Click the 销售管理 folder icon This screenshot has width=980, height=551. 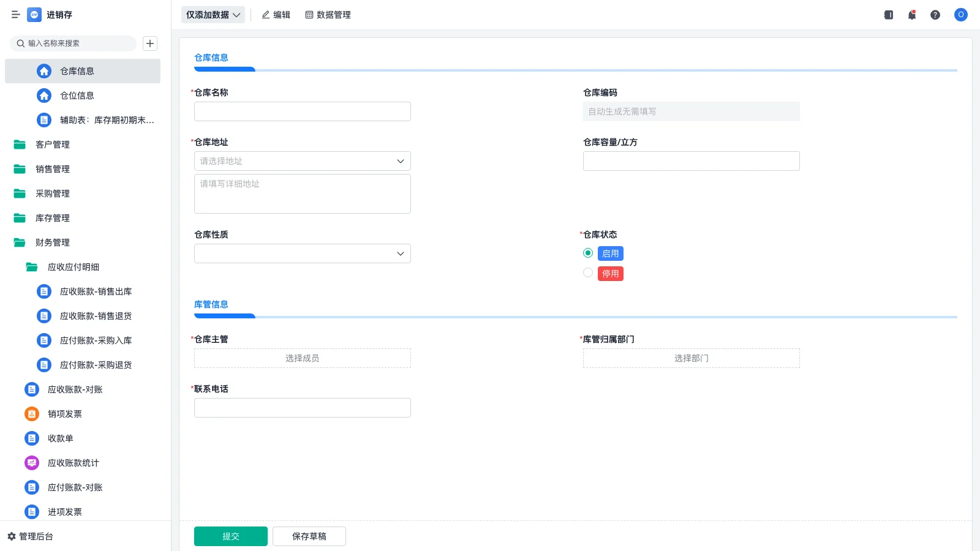click(20, 169)
